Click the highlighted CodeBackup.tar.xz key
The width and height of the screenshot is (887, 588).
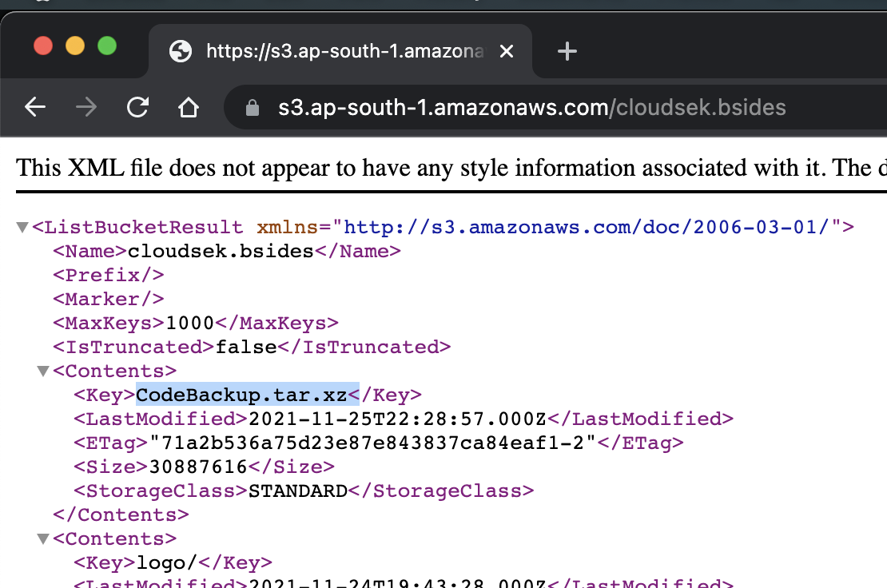[x=241, y=395]
